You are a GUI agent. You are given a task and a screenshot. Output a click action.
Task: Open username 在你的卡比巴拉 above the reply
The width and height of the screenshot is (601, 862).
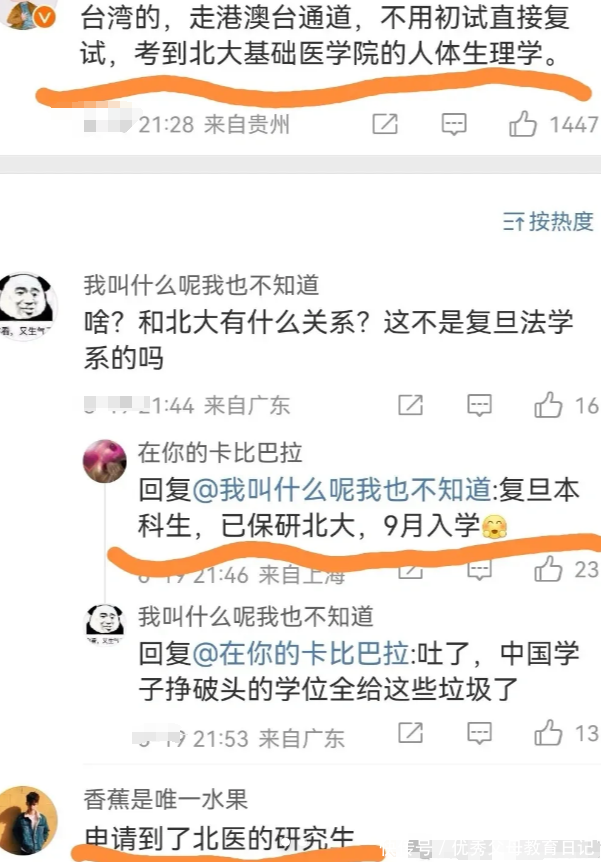click(x=220, y=453)
